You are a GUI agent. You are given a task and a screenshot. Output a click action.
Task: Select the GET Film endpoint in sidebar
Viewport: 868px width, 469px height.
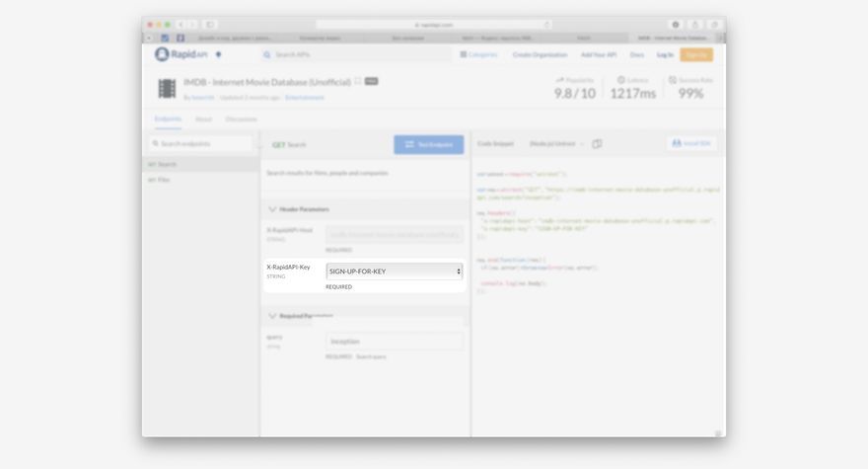click(200, 180)
